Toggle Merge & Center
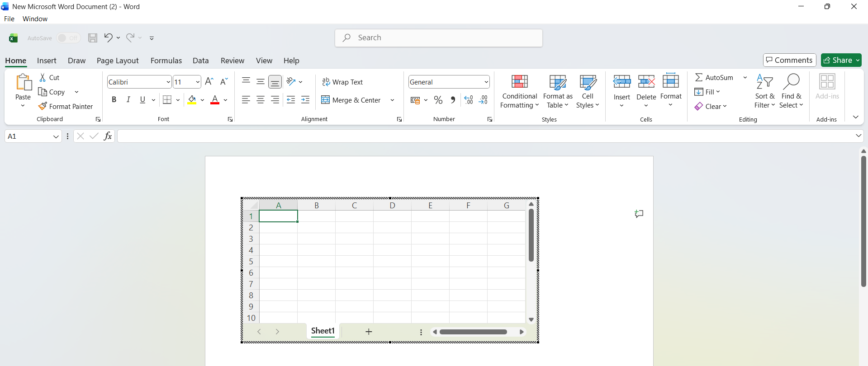Screen dimensions: 868x366 tap(351, 100)
